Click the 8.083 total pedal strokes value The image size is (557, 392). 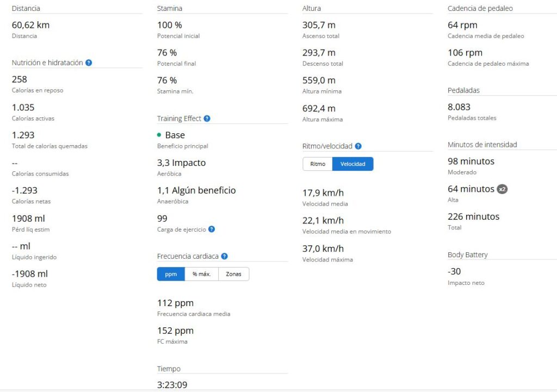459,107
